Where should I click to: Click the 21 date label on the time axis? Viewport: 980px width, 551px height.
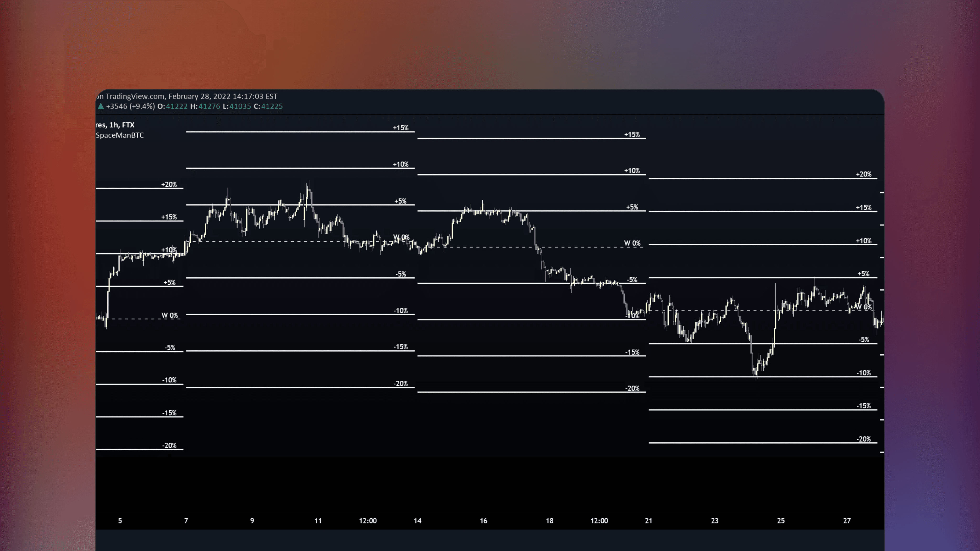click(x=649, y=521)
